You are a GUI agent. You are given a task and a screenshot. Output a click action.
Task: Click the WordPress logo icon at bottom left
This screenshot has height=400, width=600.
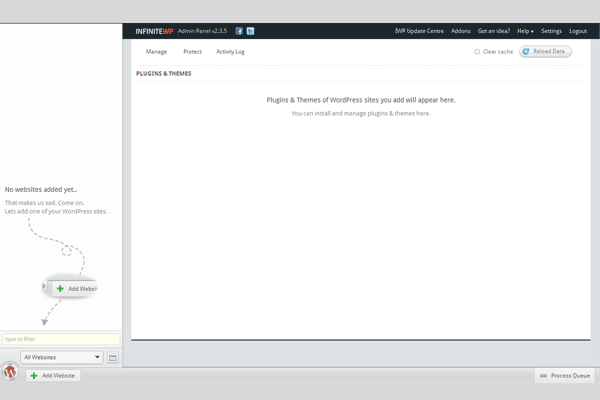tap(10, 372)
